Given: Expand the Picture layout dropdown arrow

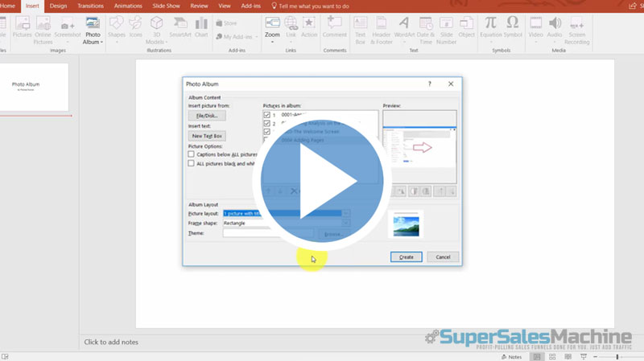Looking at the screenshot, I should click(347, 213).
